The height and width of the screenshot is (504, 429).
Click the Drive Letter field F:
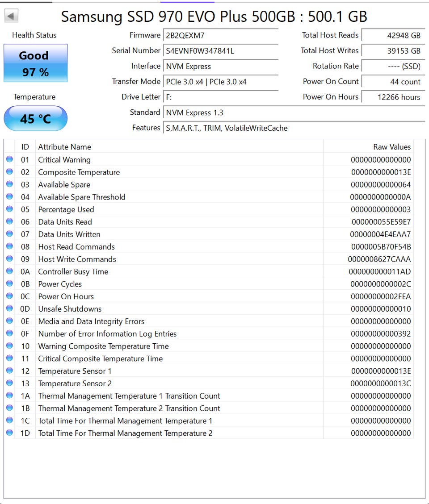[x=221, y=97]
